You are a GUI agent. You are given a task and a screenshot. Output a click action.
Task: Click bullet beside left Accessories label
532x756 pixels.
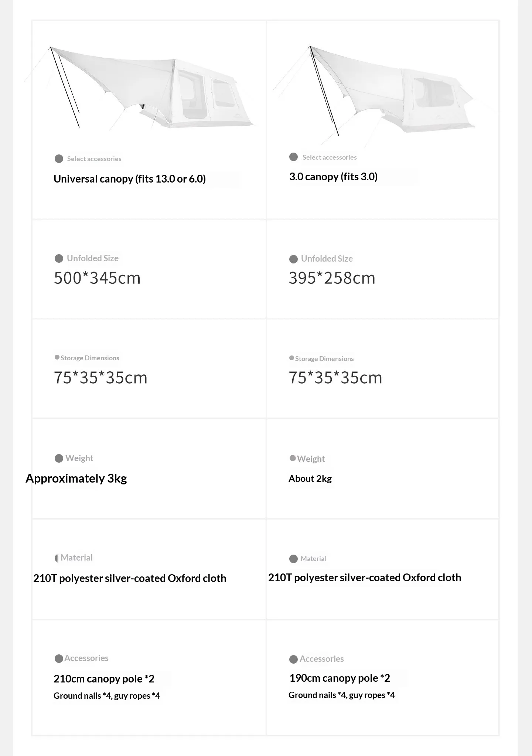pyautogui.click(x=59, y=658)
